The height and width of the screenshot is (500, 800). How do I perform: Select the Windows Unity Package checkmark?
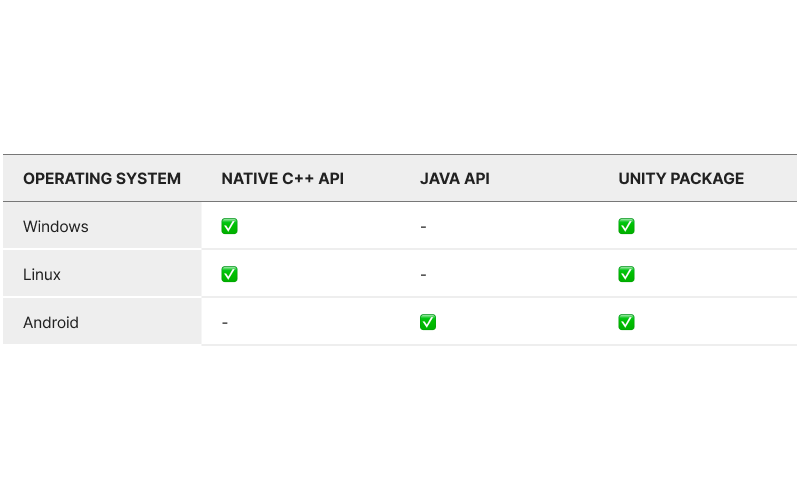click(x=626, y=226)
